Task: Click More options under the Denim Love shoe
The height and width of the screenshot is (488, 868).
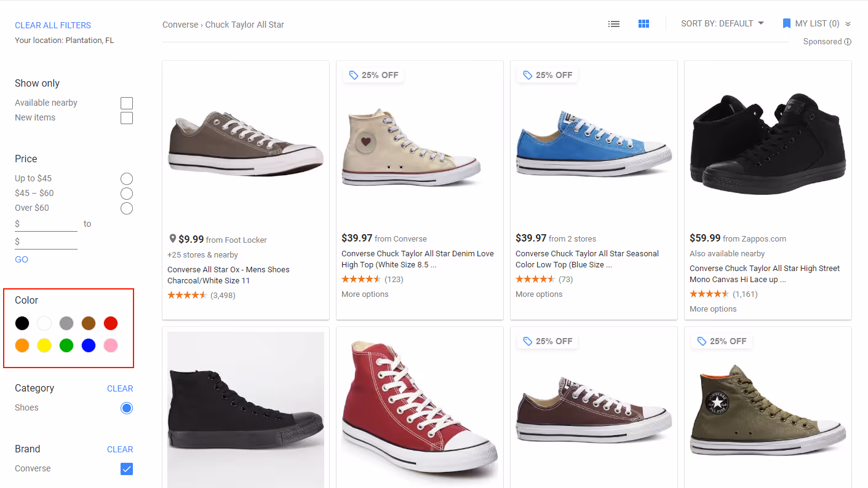Action: click(x=365, y=294)
